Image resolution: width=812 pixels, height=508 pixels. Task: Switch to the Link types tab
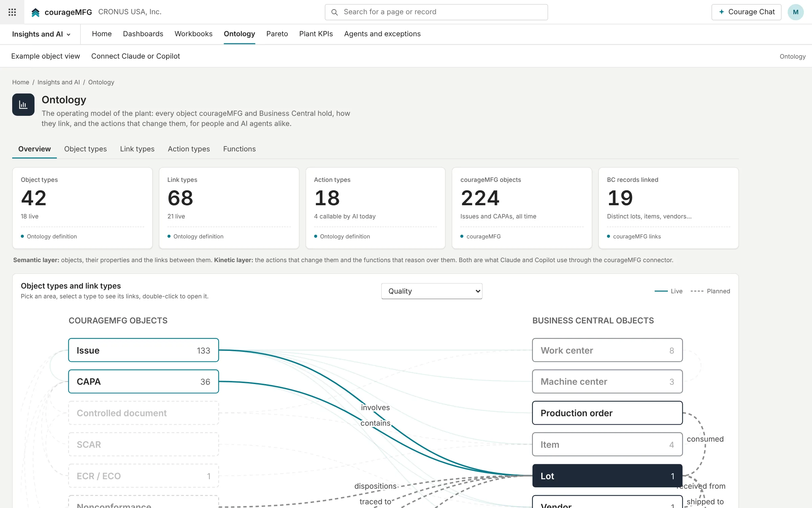pyautogui.click(x=137, y=149)
